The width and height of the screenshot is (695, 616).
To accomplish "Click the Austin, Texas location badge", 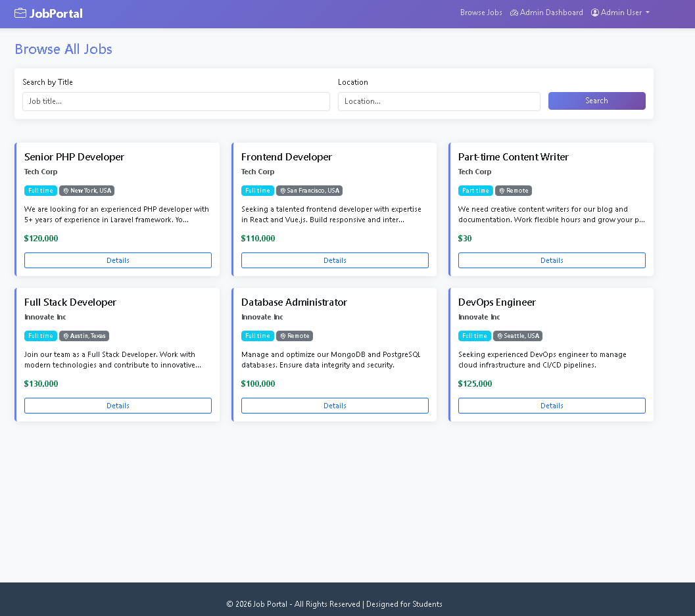I will pos(84,336).
